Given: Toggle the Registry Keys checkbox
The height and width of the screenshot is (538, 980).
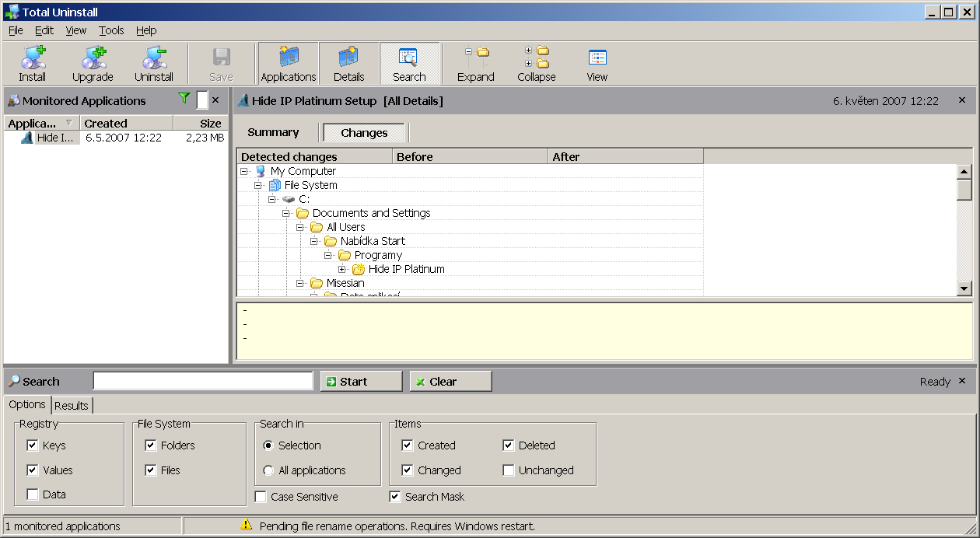Looking at the screenshot, I should 33,445.
